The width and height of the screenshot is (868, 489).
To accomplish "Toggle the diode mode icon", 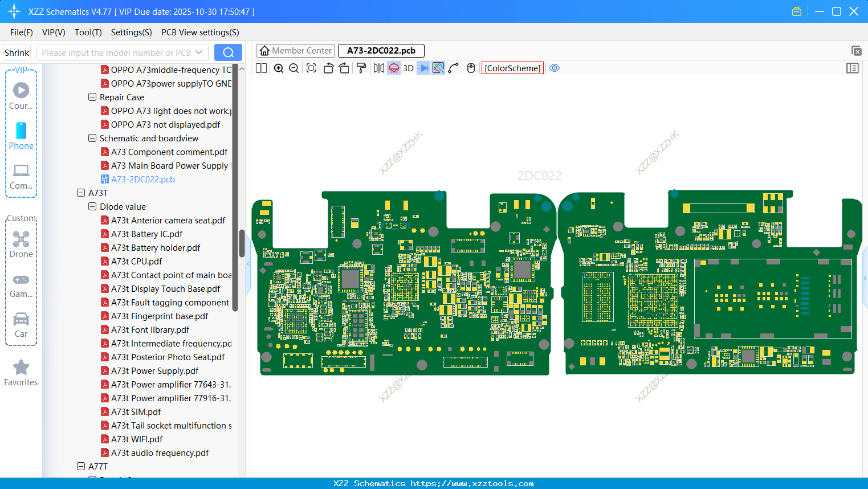I will pos(423,68).
